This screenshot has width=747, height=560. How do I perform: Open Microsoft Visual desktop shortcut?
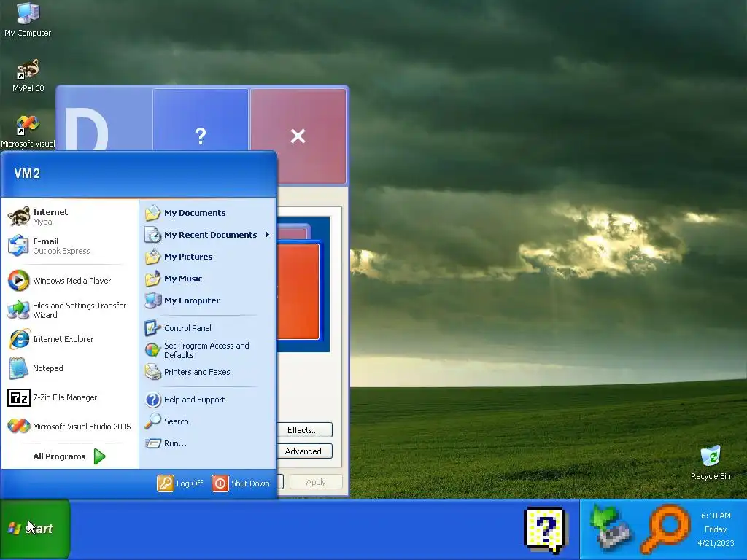click(x=28, y=131)
